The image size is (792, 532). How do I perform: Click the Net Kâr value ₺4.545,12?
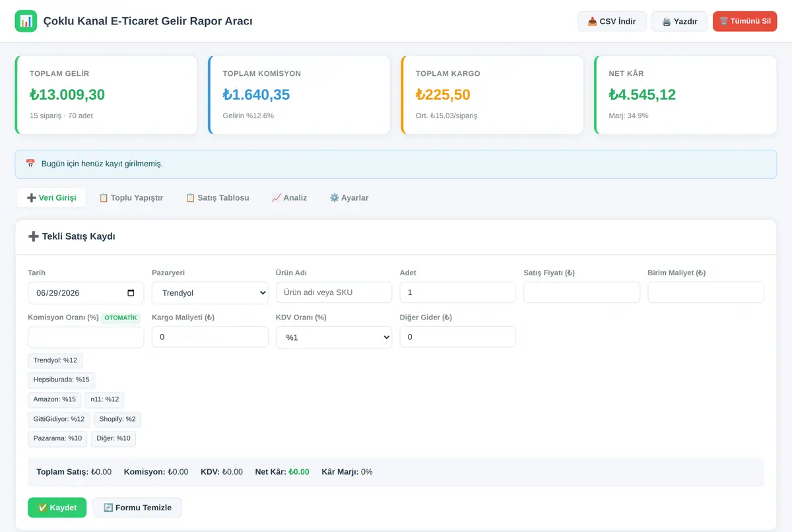point(642,94)
